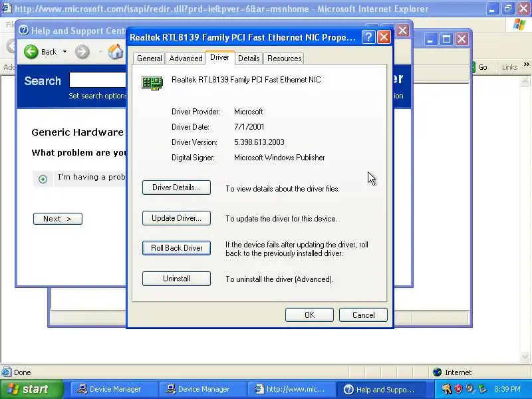Screen dimensions: 532x399
Task: Cancel the NIC properties dialog
Action: point(363,315)
